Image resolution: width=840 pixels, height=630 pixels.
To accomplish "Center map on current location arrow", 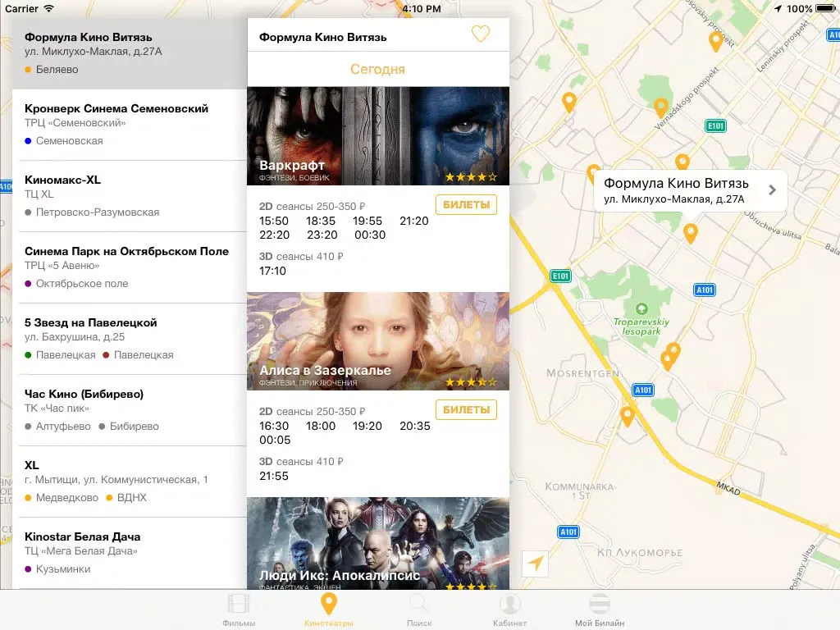I will point(535,563).
